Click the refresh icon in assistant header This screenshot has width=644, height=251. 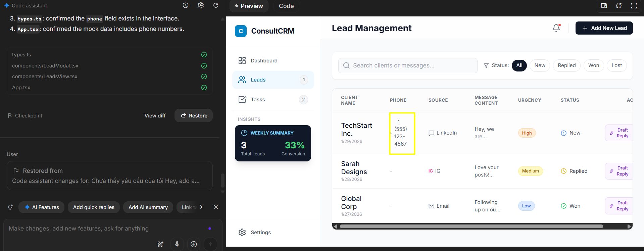coord(216,5)
